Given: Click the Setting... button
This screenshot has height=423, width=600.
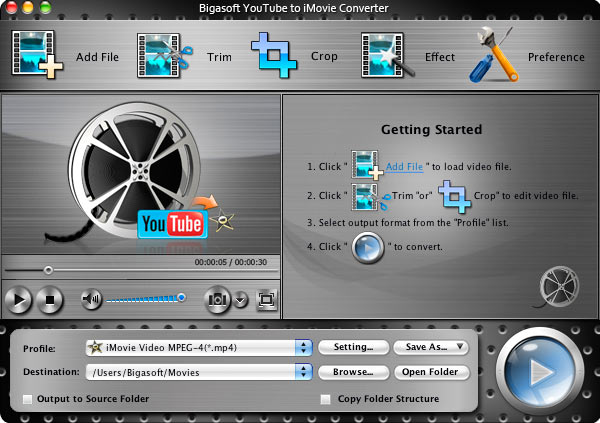Looking at the screenshot, I should 353,347.
